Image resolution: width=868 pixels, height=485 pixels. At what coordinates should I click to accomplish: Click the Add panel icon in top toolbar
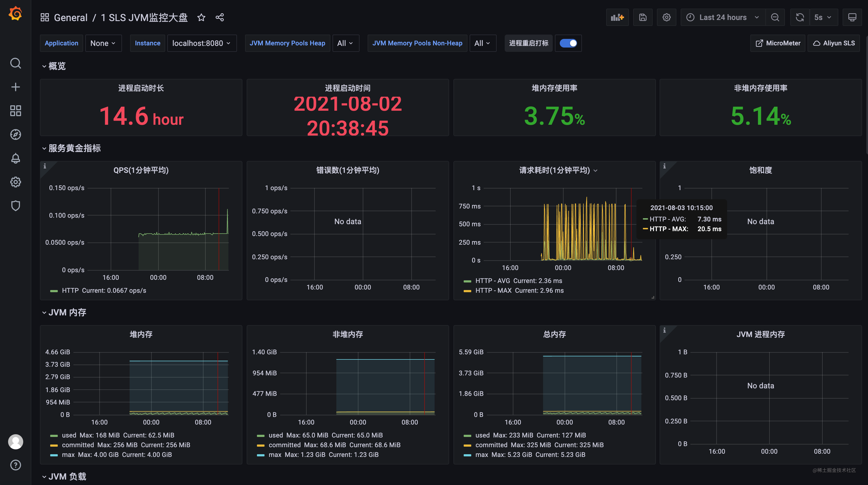click(x=617, y=18)
